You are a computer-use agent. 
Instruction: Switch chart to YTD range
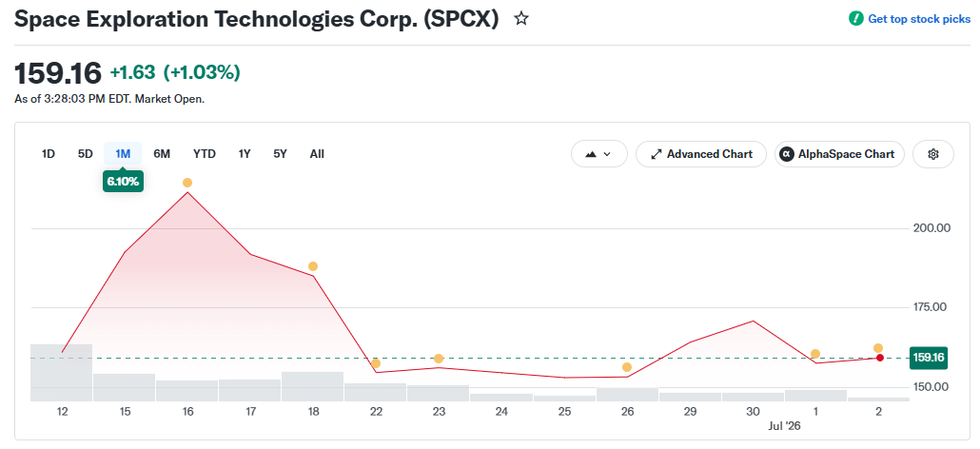click(205, 153)
